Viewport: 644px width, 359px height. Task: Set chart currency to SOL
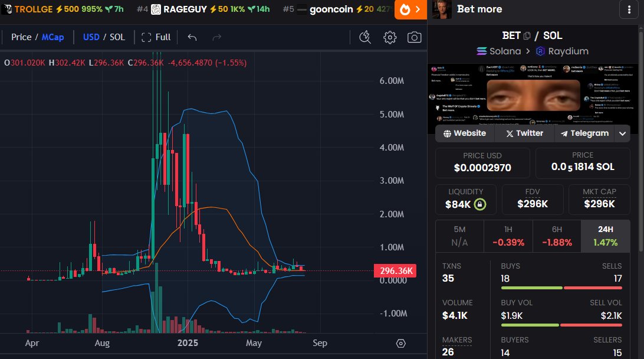pos(117,37)
